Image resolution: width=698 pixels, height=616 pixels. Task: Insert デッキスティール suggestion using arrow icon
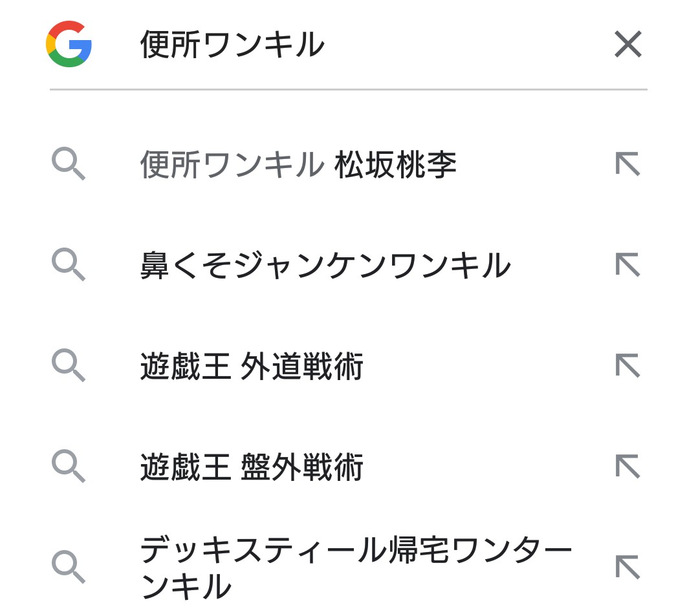[627, 568]
